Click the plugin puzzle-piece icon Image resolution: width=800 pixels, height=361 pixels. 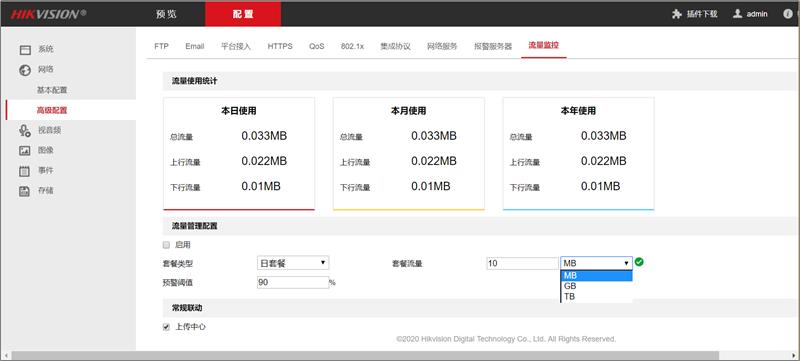[x=677, y=14]
